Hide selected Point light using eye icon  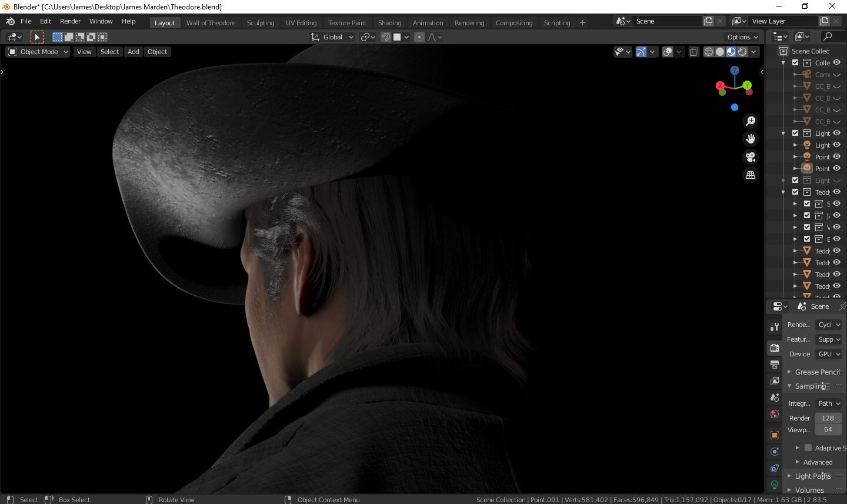click(x=836, y=168)
